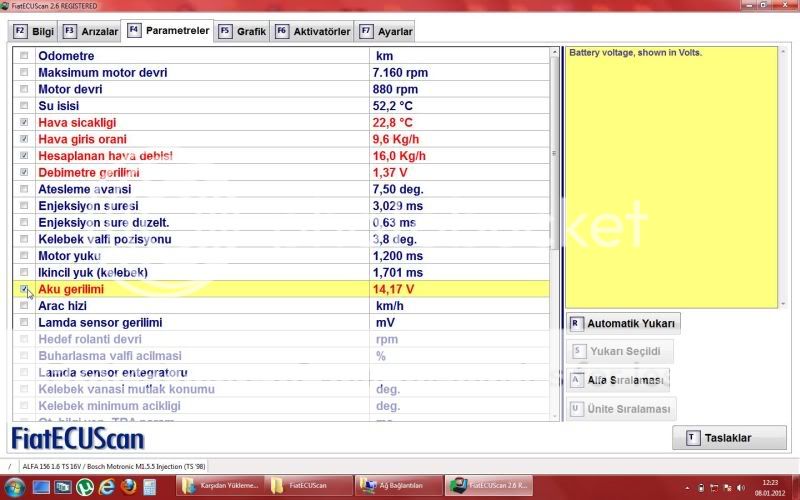
Task: Uncheck the Aku gerilimi checkbox
Action: tap(24, 289)
